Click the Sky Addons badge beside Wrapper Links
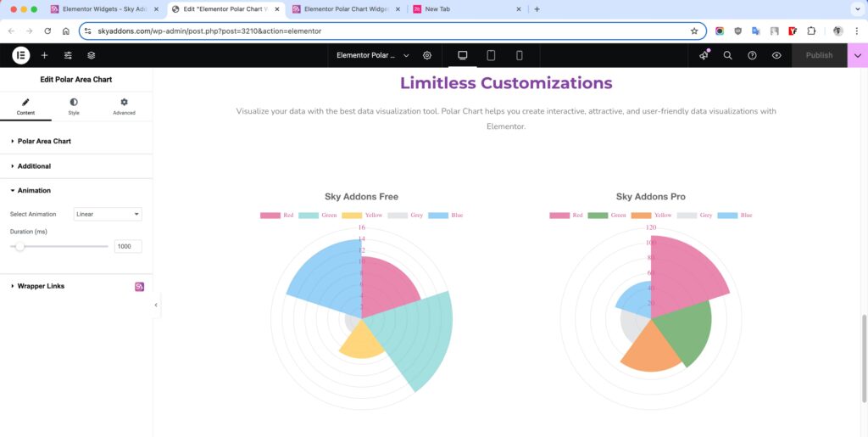This screenshot has height=437, width=868. click(x=140, y=286)
